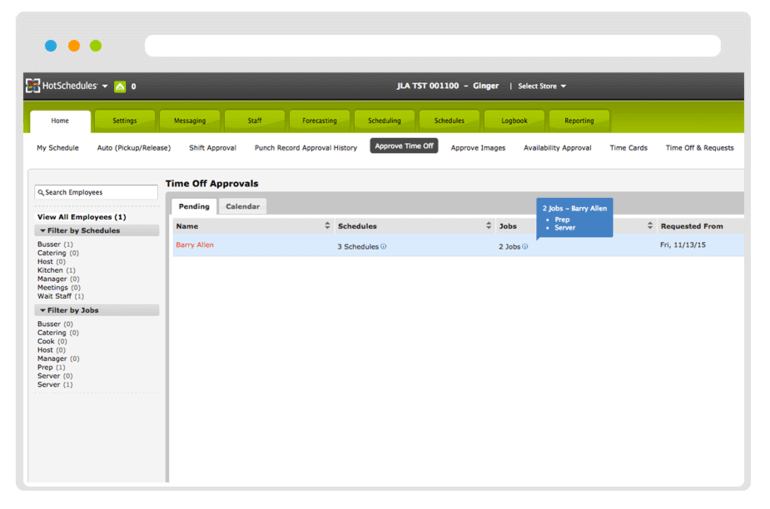Filter jobs by Catering (0)
The height and width of the screenshot is (509, 770).
point(58,333)
